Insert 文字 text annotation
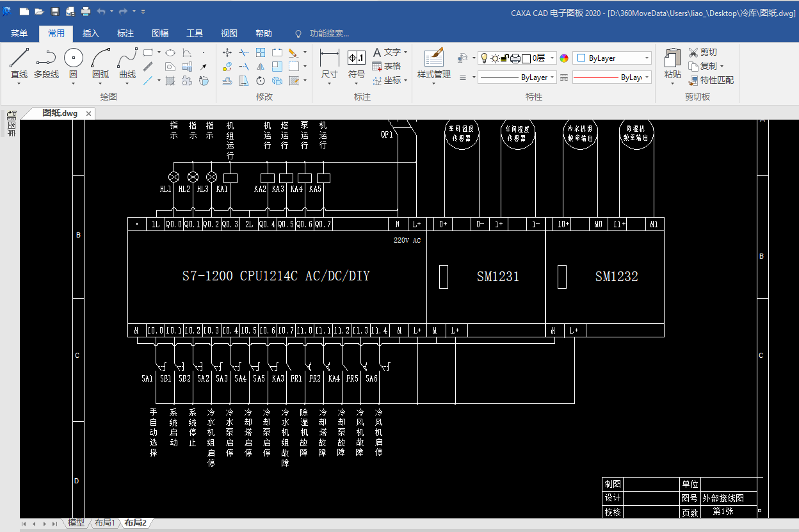 click(387, 52)
